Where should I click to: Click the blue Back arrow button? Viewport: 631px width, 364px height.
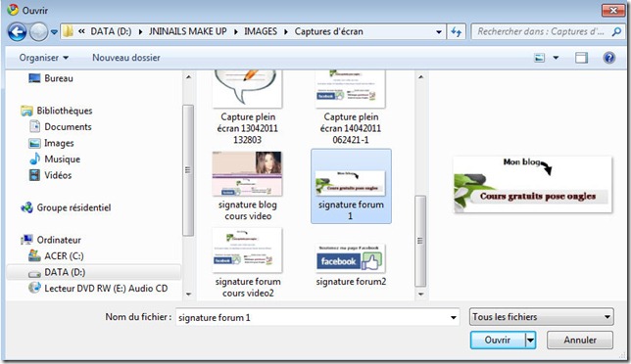pyautogui.click(x=18, y=31)
